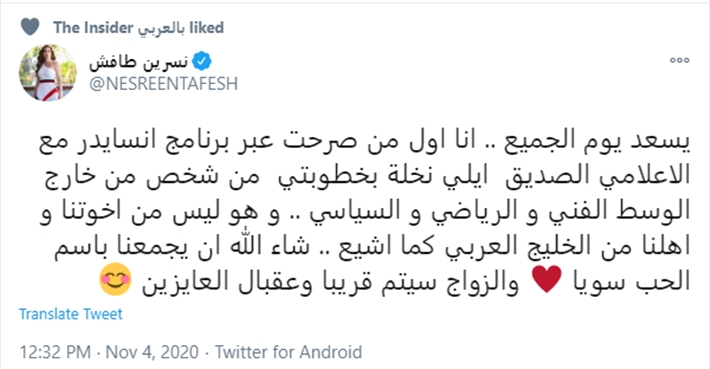Click the word انسايدر in tweet
This screenshot has width=710, height=369.
tap(126, 140)
